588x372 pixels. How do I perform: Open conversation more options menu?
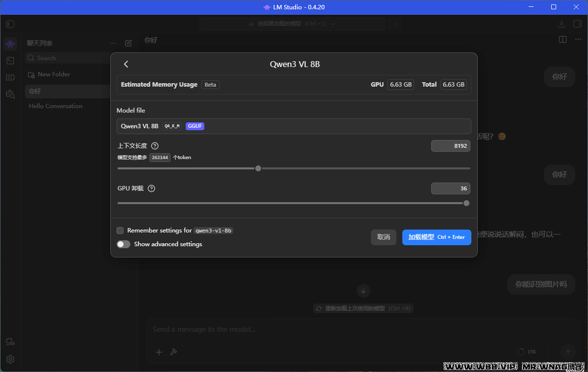pyautogui.click(x=578, y=40)
